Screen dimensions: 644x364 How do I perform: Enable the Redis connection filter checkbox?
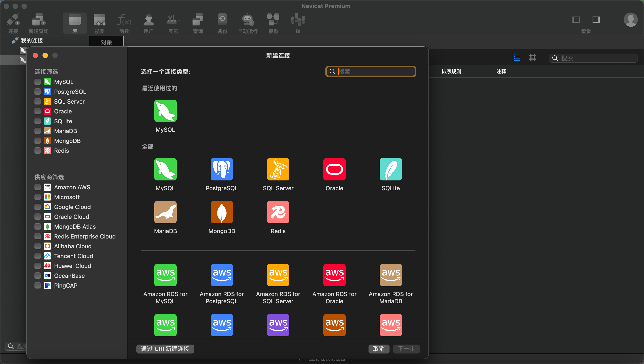click(x=37, y=151)
